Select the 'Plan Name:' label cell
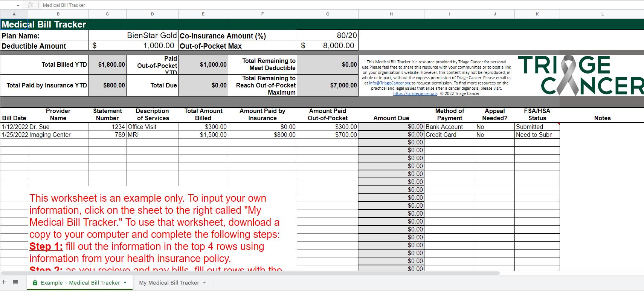This screenshot has height=291, width=644. (44, 36)
